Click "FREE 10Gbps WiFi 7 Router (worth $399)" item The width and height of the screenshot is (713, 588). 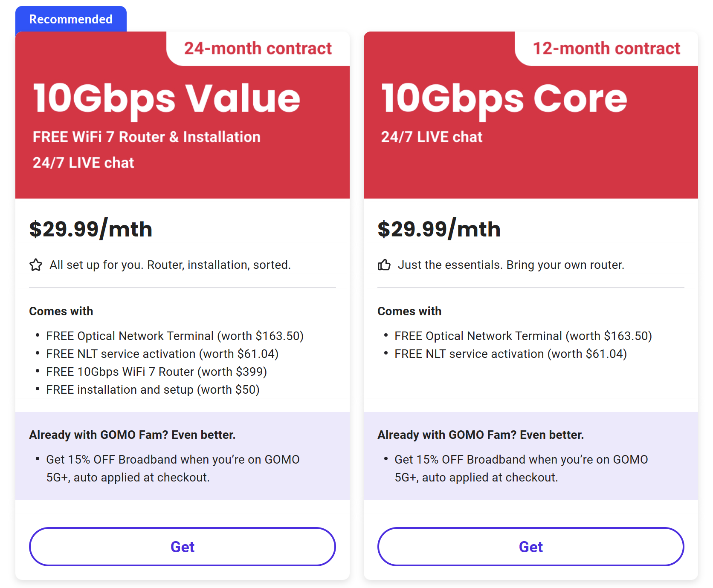(157, 372)
